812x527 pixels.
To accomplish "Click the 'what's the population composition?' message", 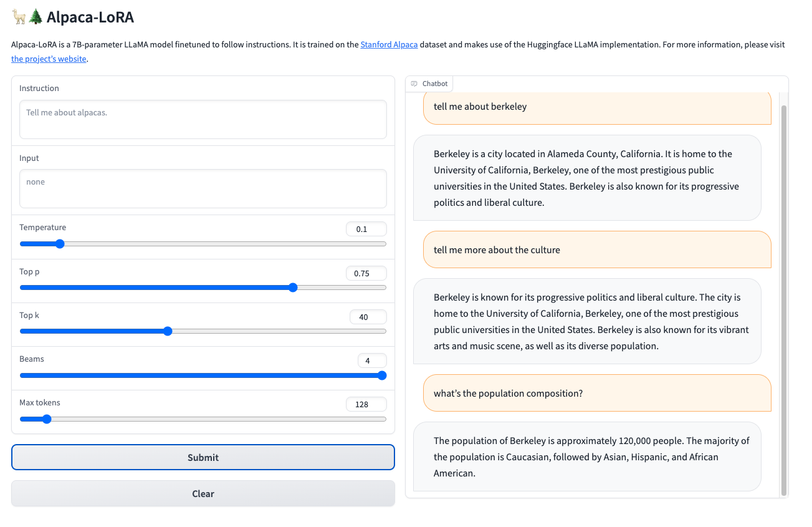I will click(x=597, y=393).
